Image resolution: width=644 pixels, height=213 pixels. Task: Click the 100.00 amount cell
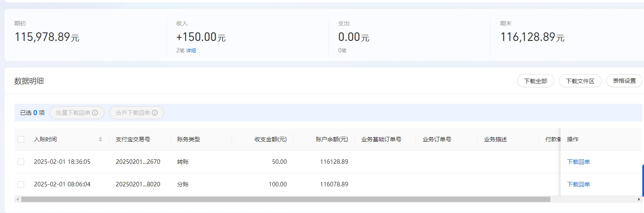coord(278,184)
